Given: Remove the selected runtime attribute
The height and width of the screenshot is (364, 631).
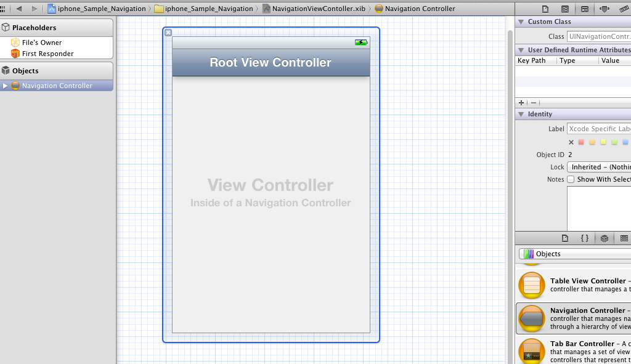Looking at the screenshot, I should pyautogui.click(x=534, y=103).
